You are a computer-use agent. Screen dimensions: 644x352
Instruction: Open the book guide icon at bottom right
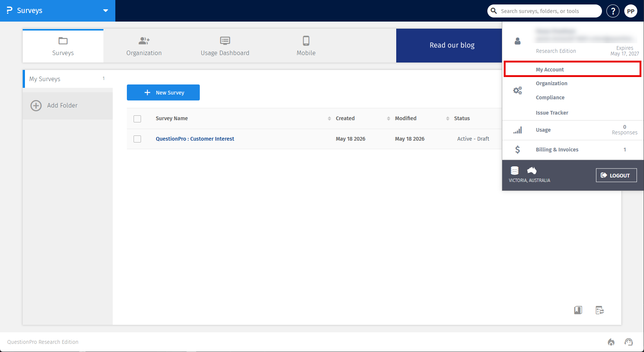[578, 310]
